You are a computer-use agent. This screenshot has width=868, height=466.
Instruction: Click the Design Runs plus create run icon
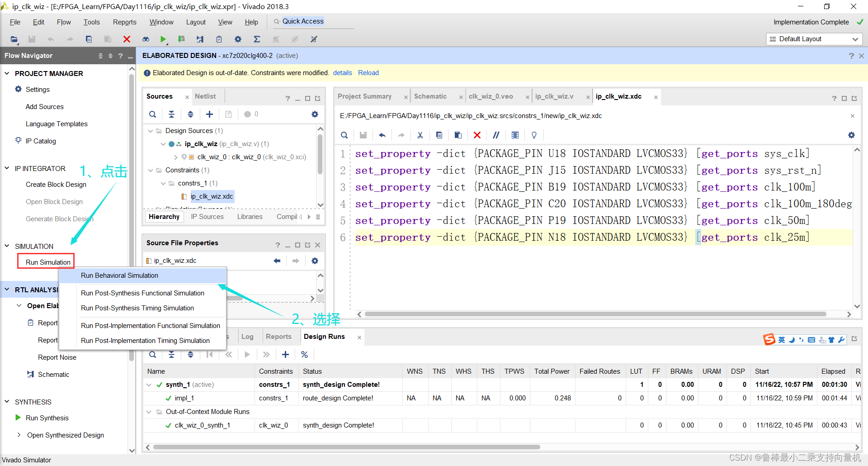click(x=285, y=355)
